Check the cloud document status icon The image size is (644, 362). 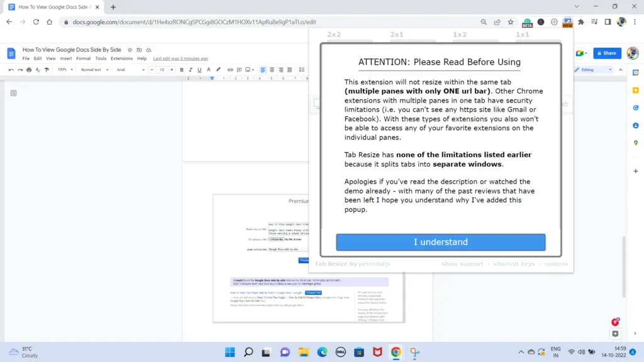(148, 50)
